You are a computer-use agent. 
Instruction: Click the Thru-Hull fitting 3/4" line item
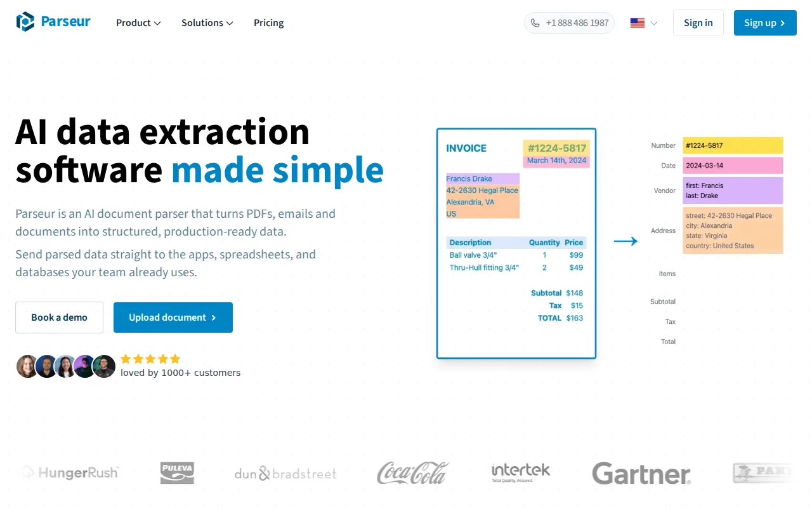tap(485, 268)
